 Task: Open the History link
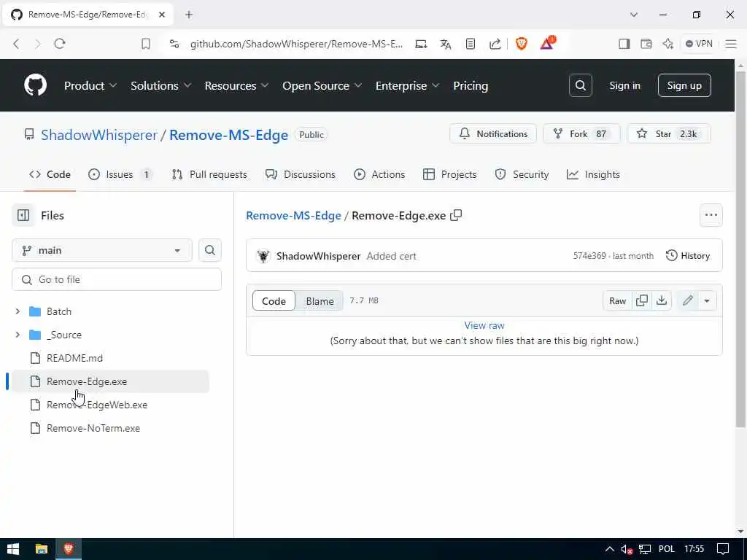687,256
